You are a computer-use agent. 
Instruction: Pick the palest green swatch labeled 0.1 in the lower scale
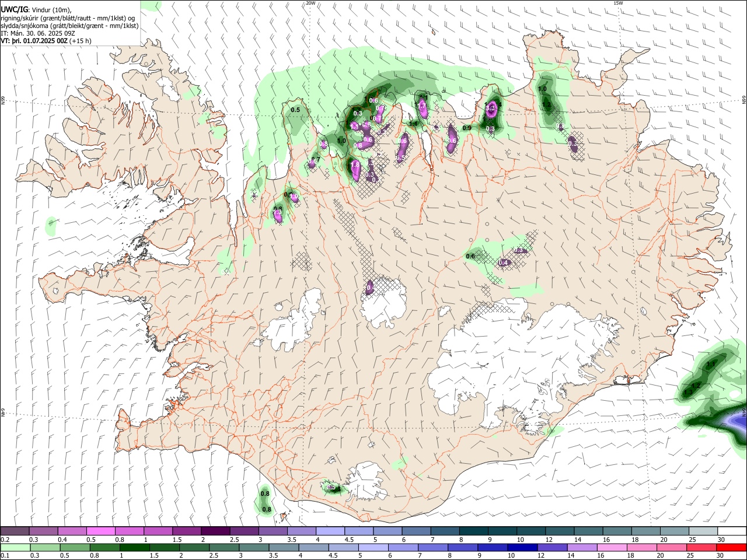click(15, 547)
